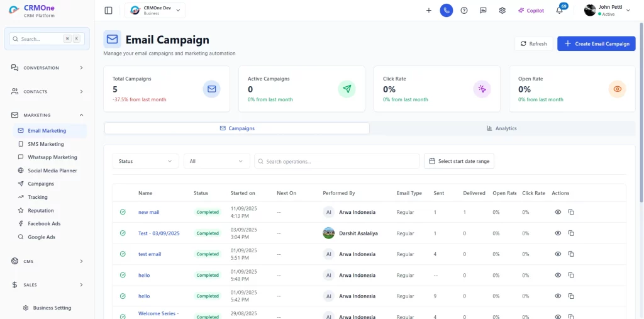The height and width of the screenshot is (319, 644).
Task: Open the notifications bell icon
Action: pyautogui.click(x=559, y=11)
